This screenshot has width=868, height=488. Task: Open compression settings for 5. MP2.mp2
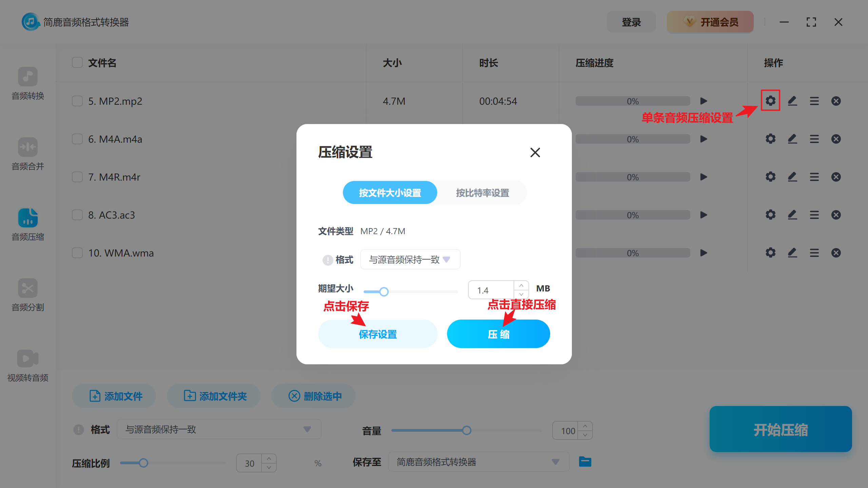click(x=770, y=101)
